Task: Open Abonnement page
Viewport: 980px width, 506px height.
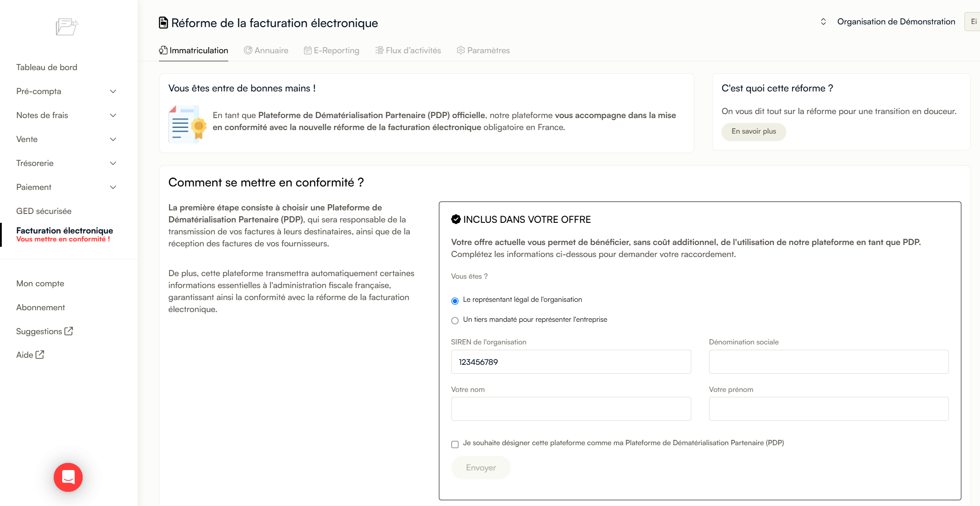Action: tap(40, 308)
